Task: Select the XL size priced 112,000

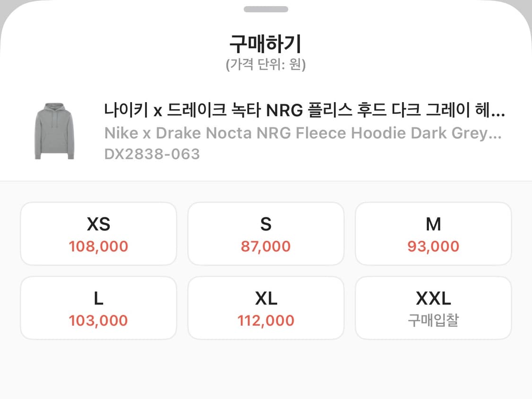Action: 266,308
